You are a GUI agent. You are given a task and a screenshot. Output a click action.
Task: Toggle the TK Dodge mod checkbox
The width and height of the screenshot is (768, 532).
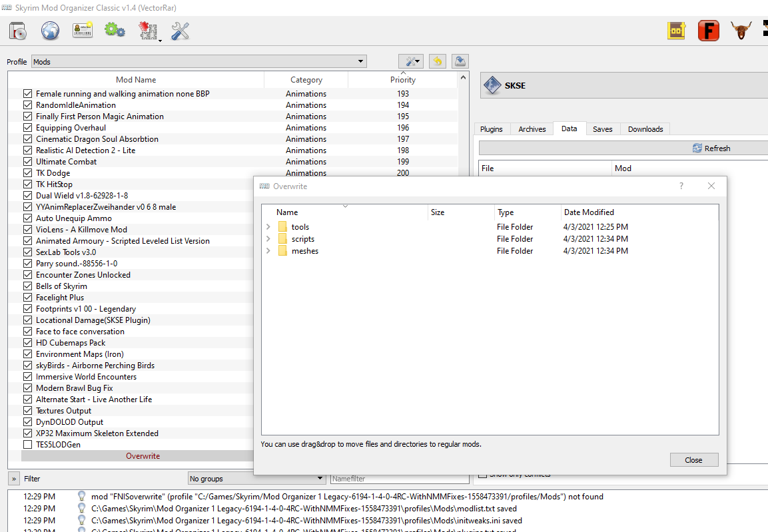27,172
